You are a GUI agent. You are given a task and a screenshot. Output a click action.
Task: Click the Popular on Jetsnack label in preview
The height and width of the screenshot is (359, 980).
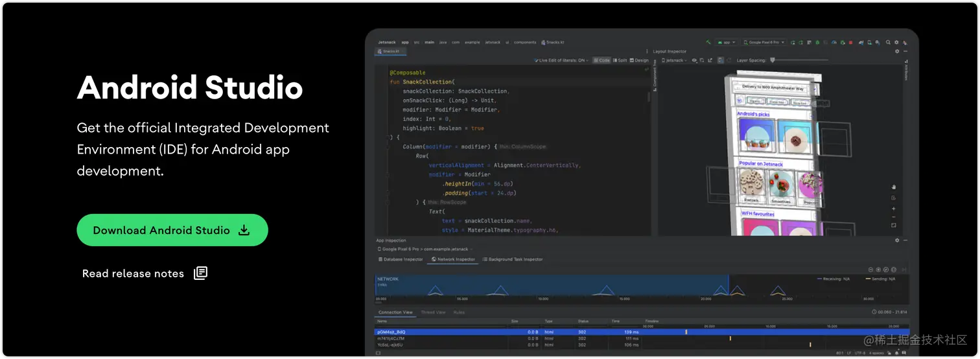click(761, 163)
